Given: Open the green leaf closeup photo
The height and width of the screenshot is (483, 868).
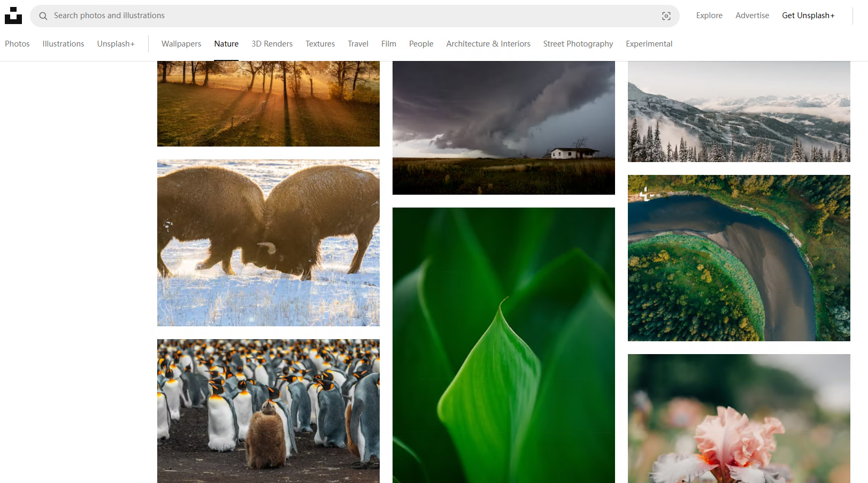Looking at the screenshot, I should coord(504,345).
